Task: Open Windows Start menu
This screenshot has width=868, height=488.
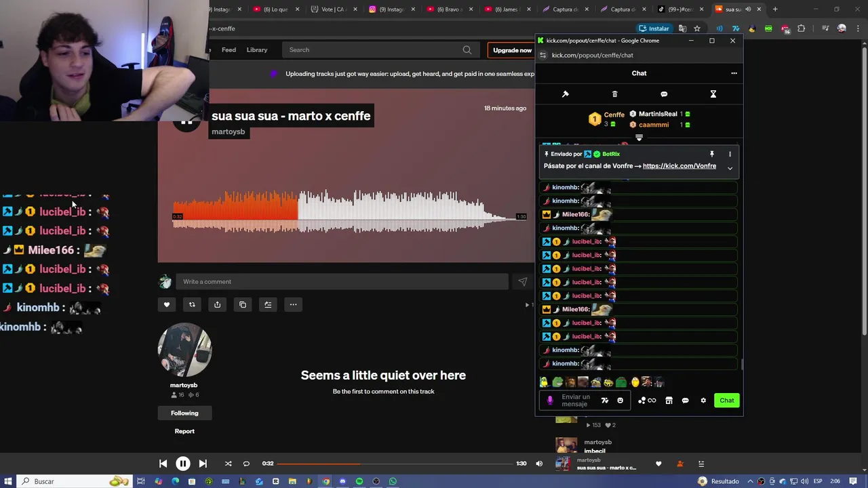Action: point(7,481)
